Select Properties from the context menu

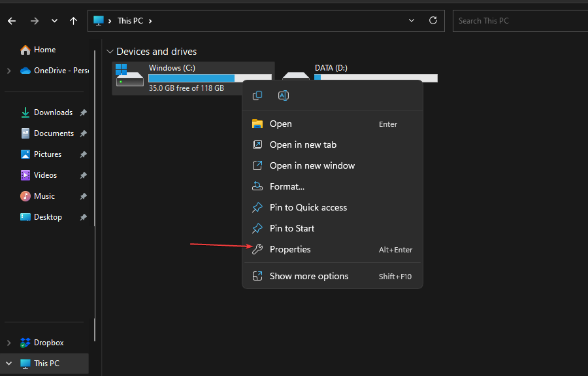click(290, 249)
